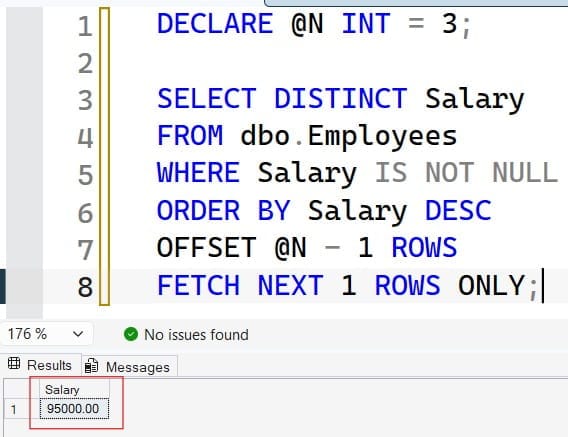Switch to the Results tab
Image resolution: width=568 pixels, height=437 pixels.
[41, 365]
